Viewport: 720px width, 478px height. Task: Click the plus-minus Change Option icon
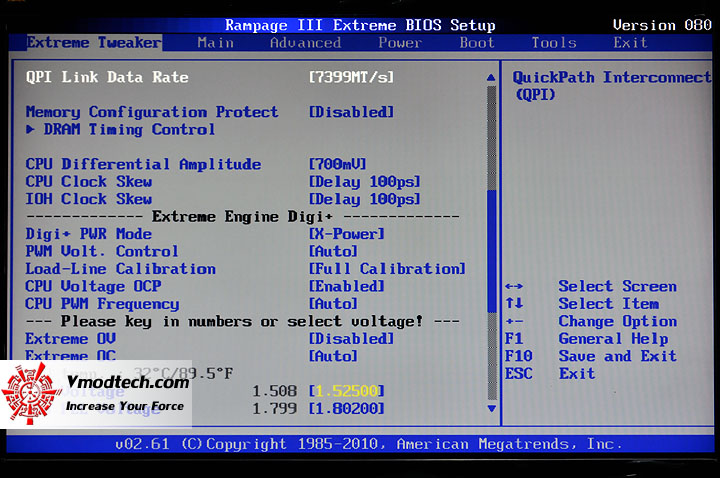514,321
